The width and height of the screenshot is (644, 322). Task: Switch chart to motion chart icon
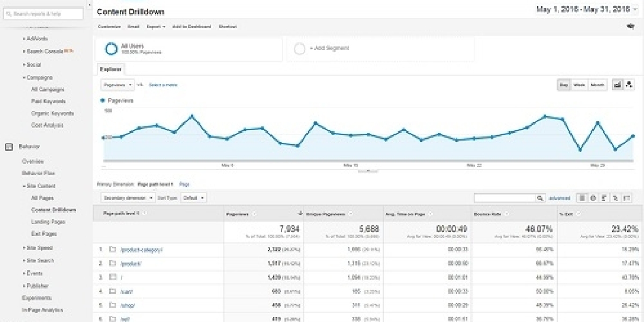(630, 85)
